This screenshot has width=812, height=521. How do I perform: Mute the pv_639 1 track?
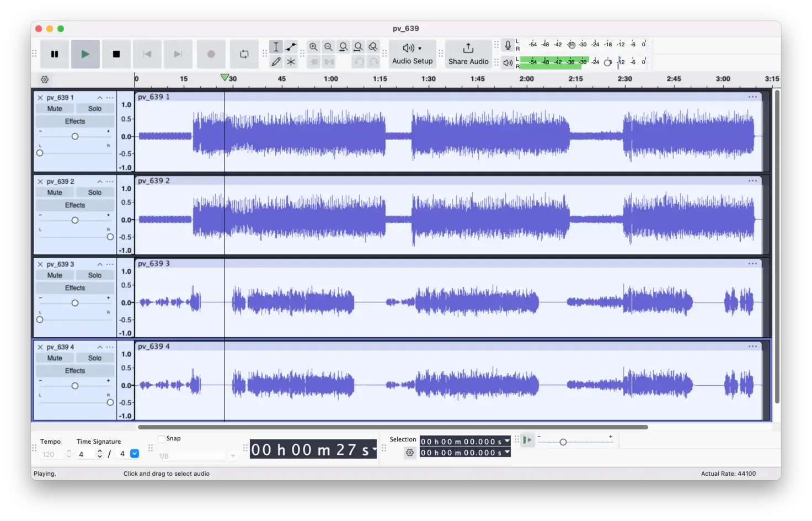click(54, 108)
